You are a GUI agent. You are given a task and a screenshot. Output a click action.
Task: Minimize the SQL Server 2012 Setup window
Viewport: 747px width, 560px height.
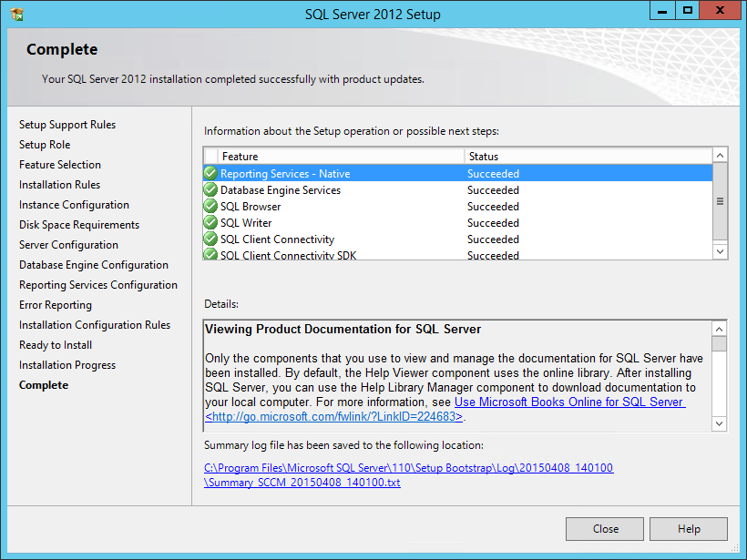tap(662, 11)
